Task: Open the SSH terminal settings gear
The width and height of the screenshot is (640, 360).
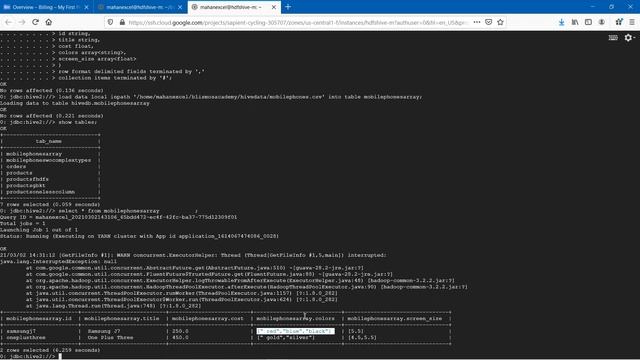Action: tap(629, 38)
